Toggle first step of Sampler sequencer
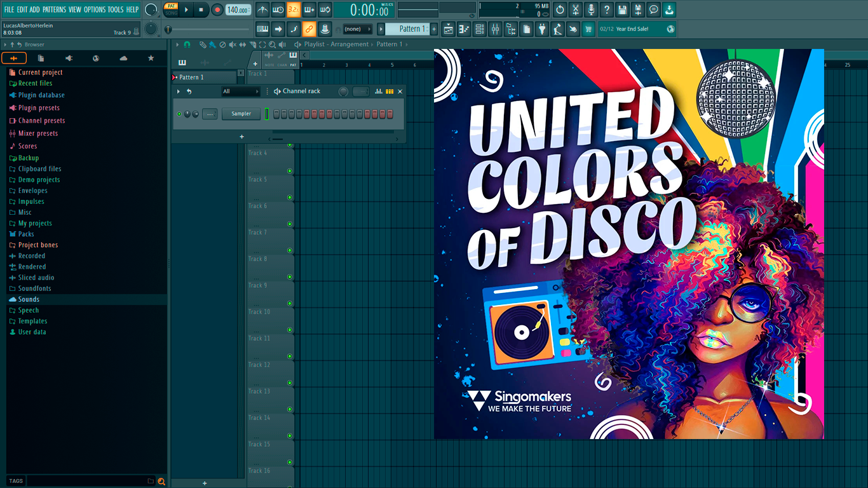The image size is (868, 488). pyautogui.click(x=276, y=114)
